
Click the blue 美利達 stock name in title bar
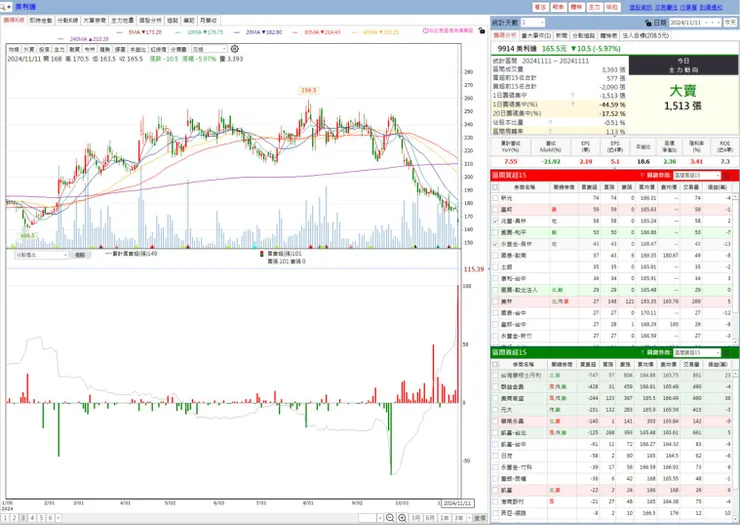tap(25, 7)
